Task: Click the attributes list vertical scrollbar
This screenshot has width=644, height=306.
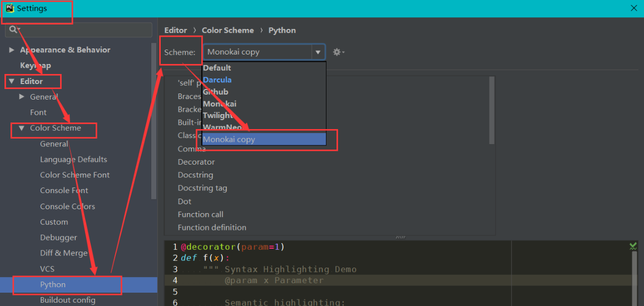Action: point(492,110)
